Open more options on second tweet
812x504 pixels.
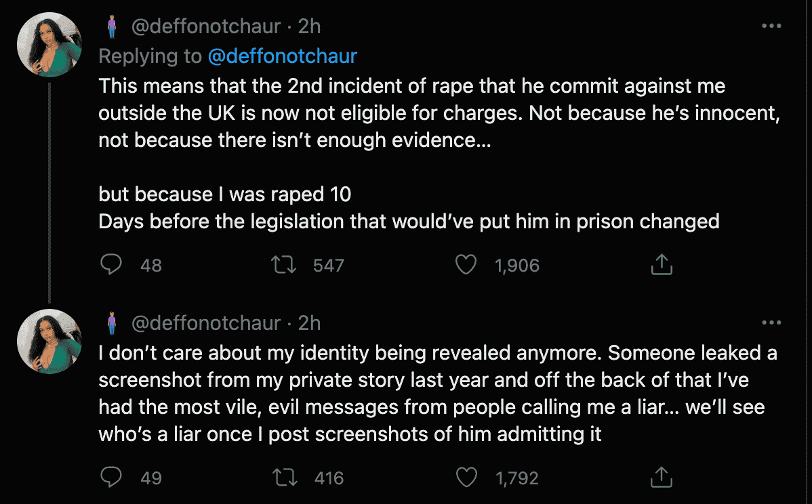coord(772,323)
